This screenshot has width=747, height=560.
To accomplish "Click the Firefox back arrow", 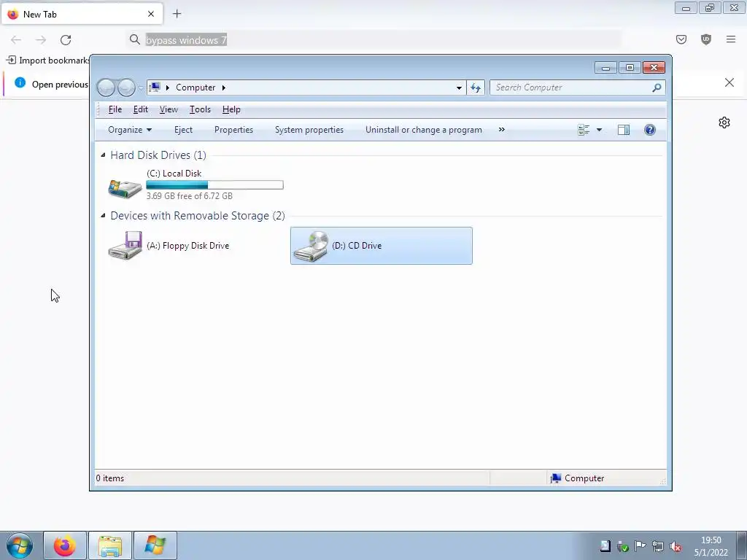I will tap(16, 40).
